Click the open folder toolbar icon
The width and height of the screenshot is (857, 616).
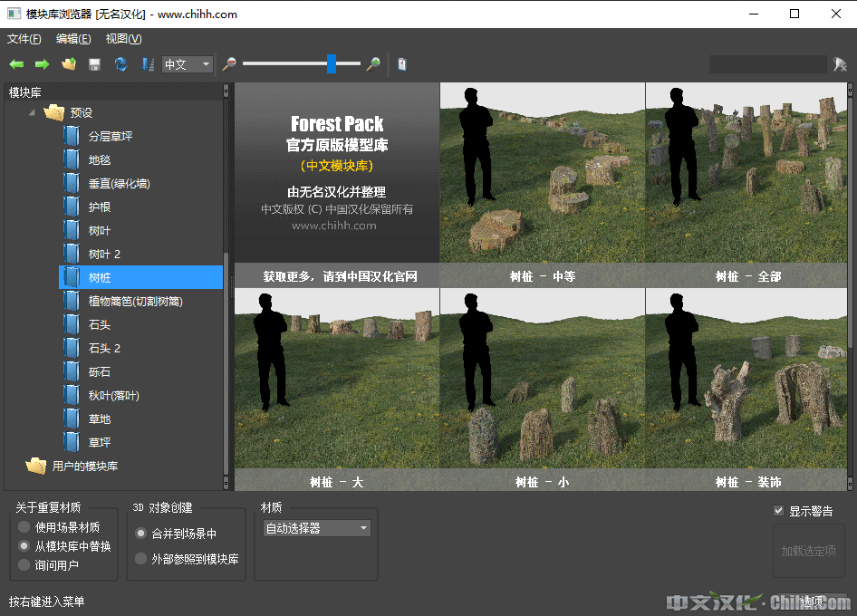pos(68,64)
